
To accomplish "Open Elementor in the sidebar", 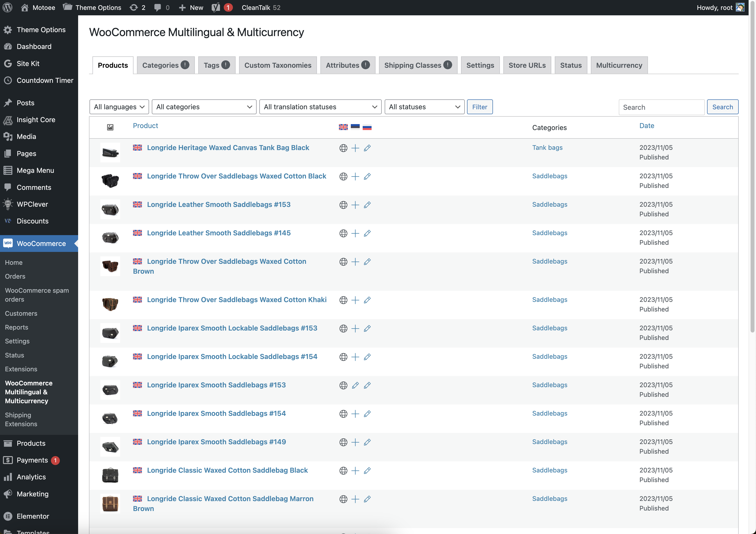I will click(x=39, y=516).
